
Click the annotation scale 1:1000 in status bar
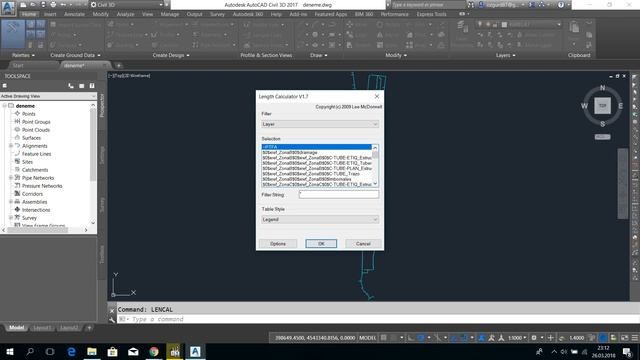[x=517, y=338]
